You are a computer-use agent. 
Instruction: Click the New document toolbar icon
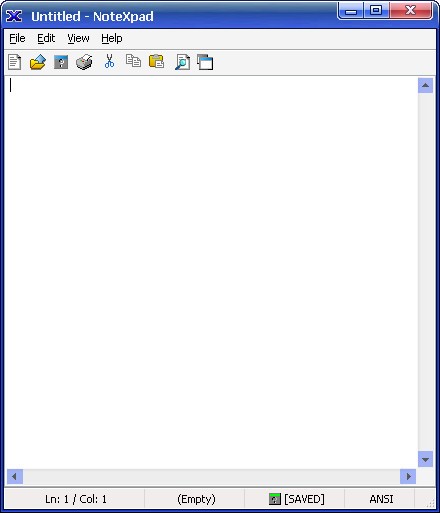[15, 62]
